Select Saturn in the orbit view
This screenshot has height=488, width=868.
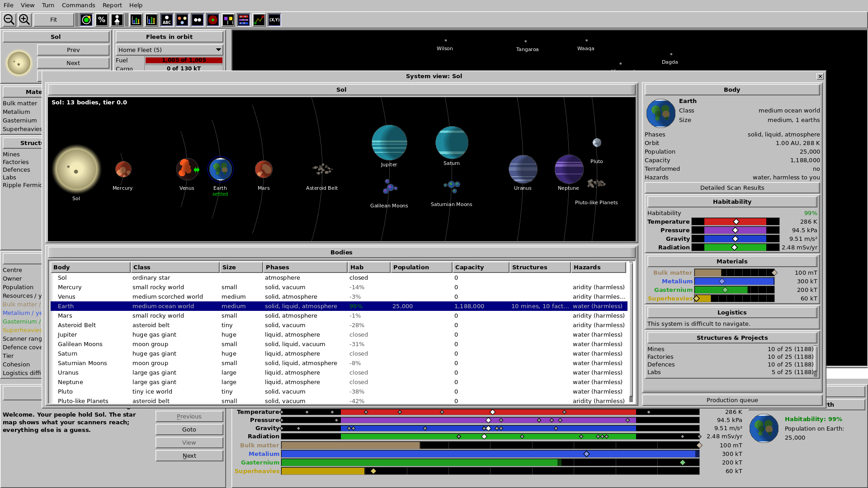[452, 143]
